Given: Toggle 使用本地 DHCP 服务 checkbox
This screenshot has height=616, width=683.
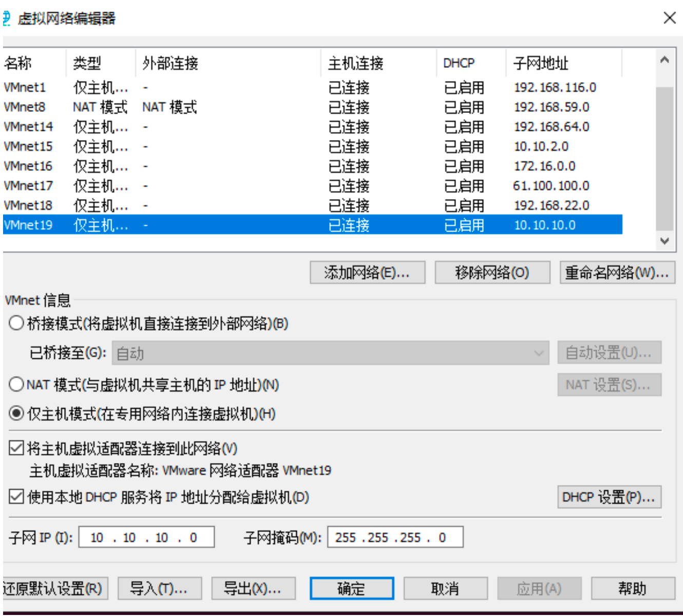Looking at the screenshot, I should 16,497.
